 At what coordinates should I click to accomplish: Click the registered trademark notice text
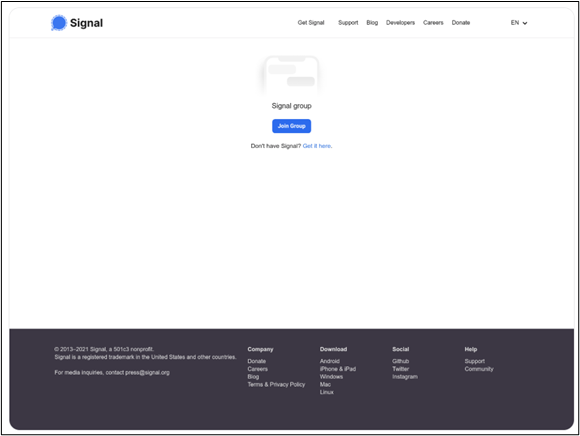(x=145, y=357)
